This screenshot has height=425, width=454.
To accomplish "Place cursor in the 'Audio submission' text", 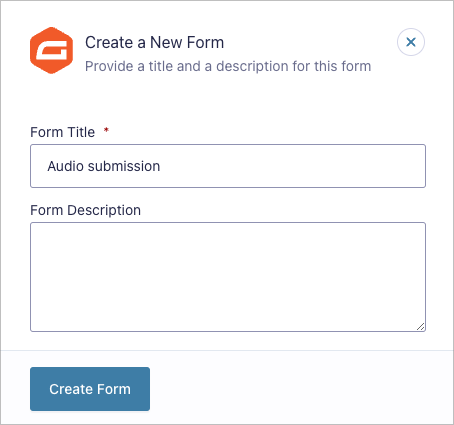I will (x=104, y=166).
